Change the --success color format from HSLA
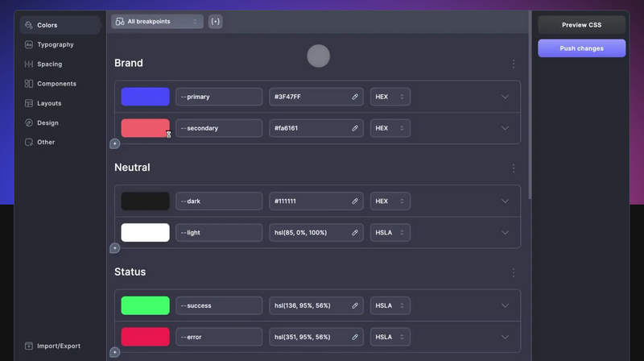 390,305
